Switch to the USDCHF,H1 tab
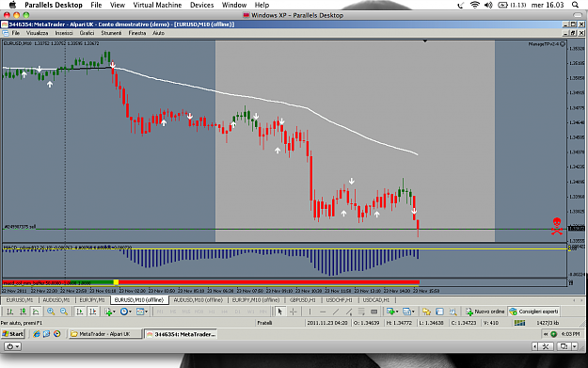 click(x=339, y=300)
